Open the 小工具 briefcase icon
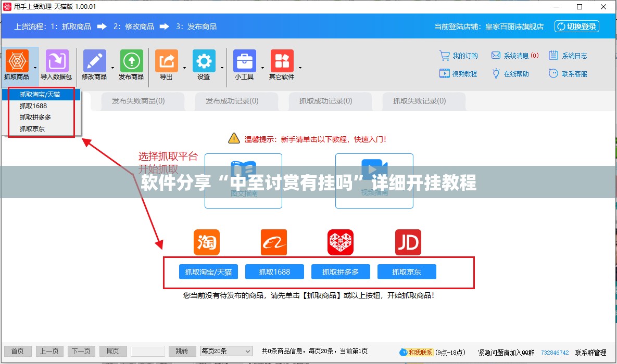The width and height of the screenshot is (617, 364). point(244,61)
